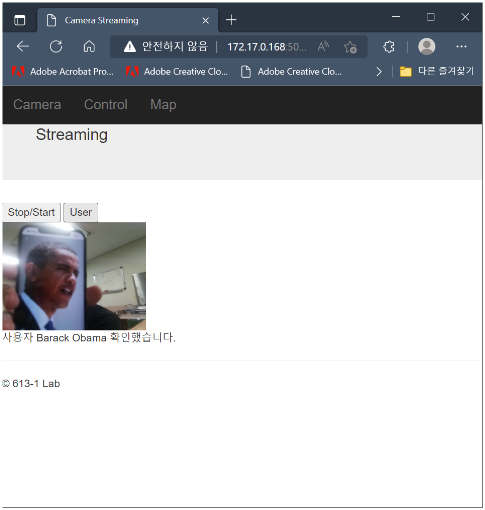
Task: Select the Camera Streaming browser tab
Action: click(128, 20)
